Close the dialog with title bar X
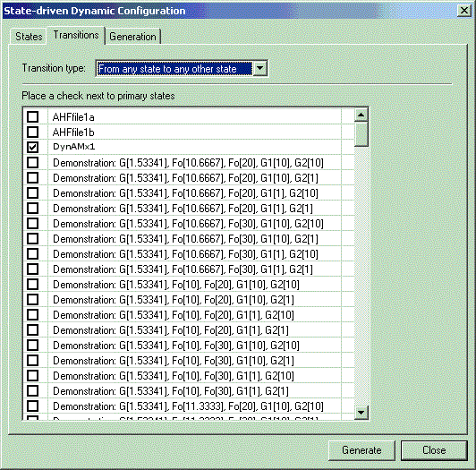The image size is (476, 470). 464,11
